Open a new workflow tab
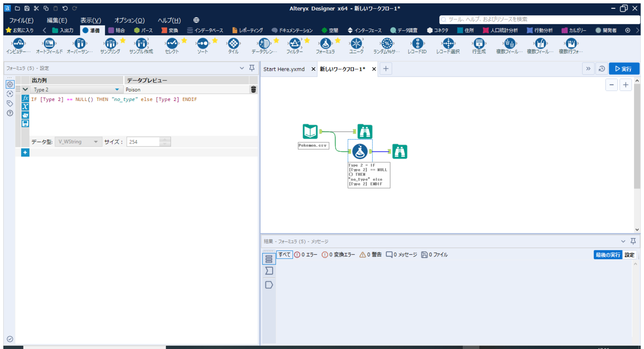 click(386, 69)
